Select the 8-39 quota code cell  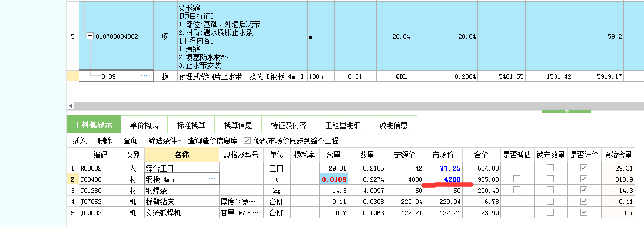(116, 76)
